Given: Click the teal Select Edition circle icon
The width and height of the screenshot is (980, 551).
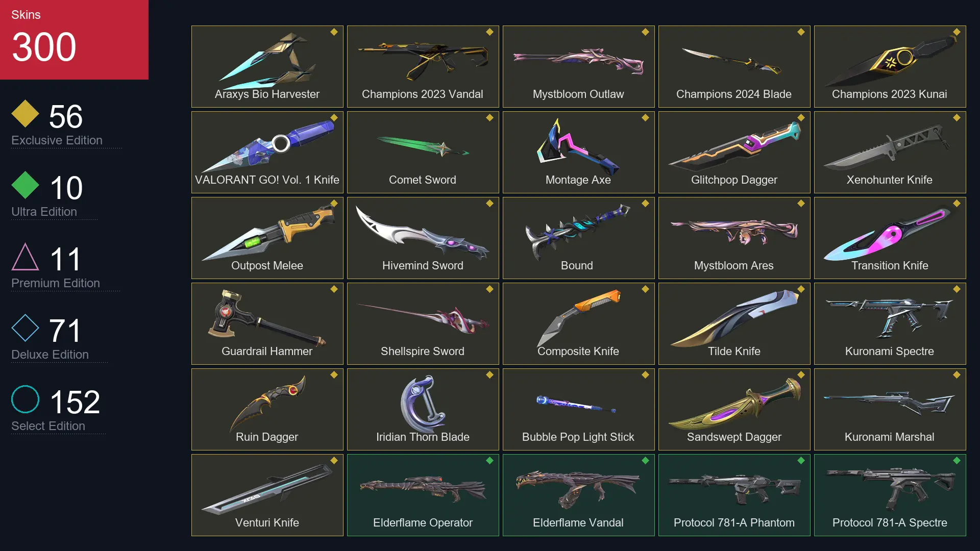Looking at the screenshot, I should coord(25,399).
